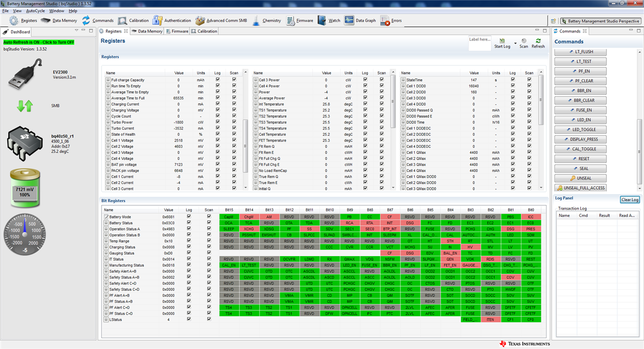Viewport: 644px width, 349px height.
Task: Toggle Log checkbox for StateTime
Action: pyautogui.click(x=513, y=80)
